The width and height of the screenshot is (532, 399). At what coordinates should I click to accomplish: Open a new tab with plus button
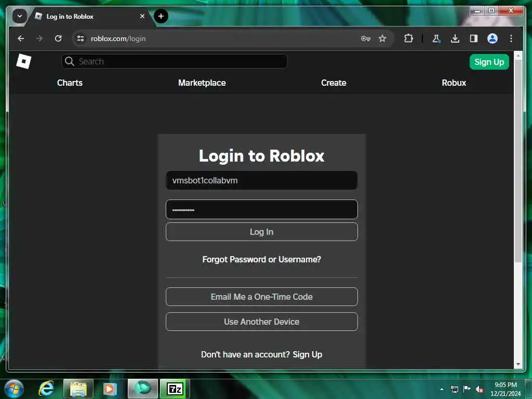pyautogui.click(x=161, y=16)
